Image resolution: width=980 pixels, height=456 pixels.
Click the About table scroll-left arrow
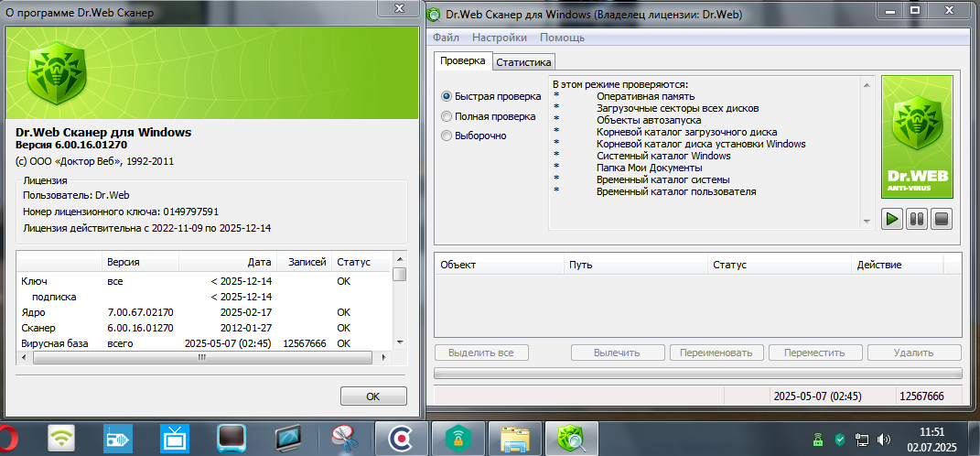tap(24, 358)
